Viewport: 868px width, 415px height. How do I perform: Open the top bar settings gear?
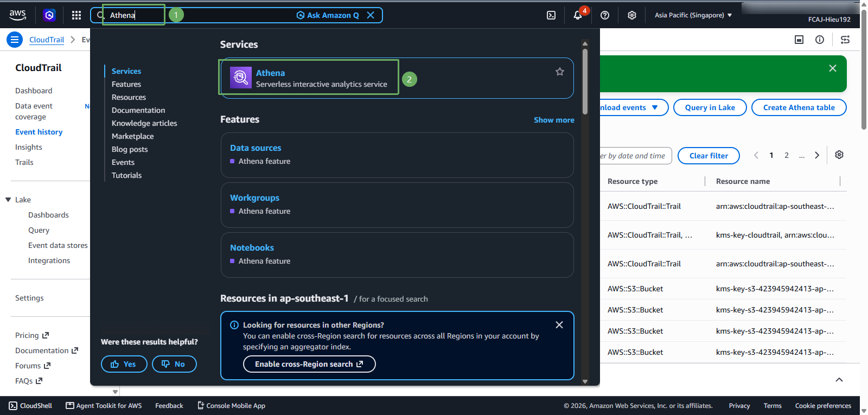[x=632, y=15]
